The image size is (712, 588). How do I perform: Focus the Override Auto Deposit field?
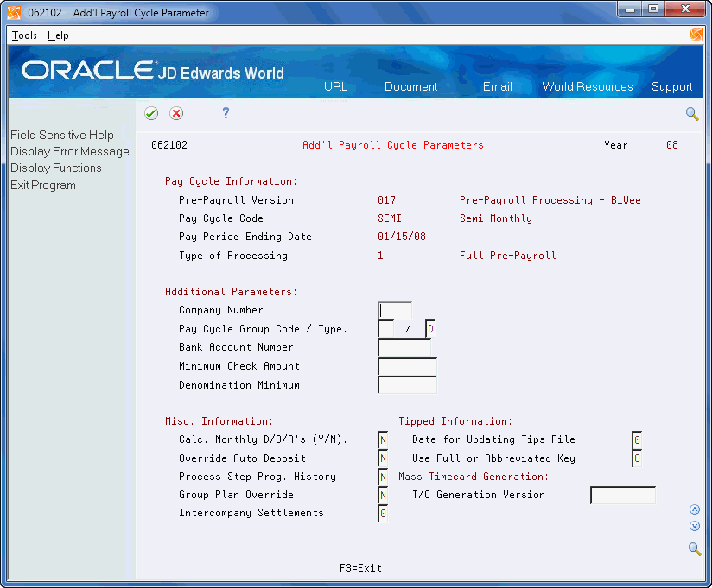tap(383, 458)
